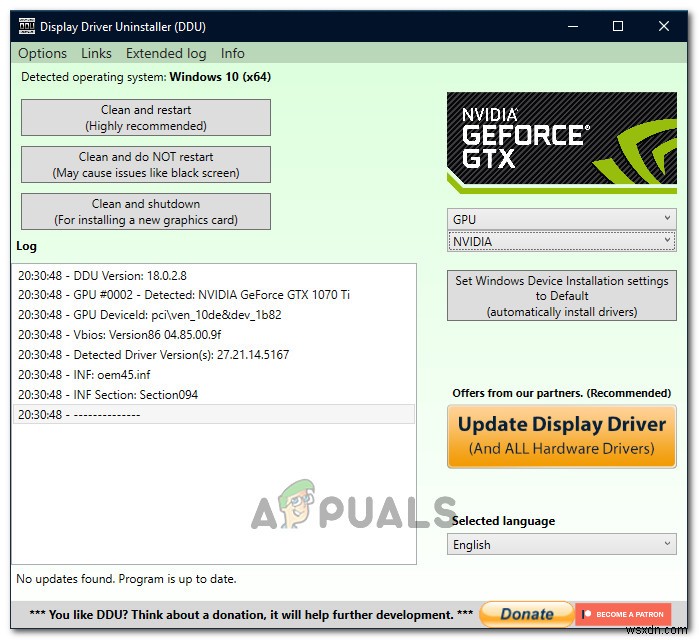
Task: Click Clean and do NOT restart button
Action: [146, 164]
